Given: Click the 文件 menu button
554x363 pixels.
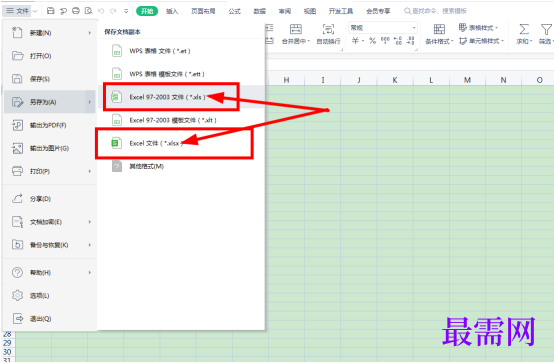Looking at the screenshot, I should (x=17, y=11).
